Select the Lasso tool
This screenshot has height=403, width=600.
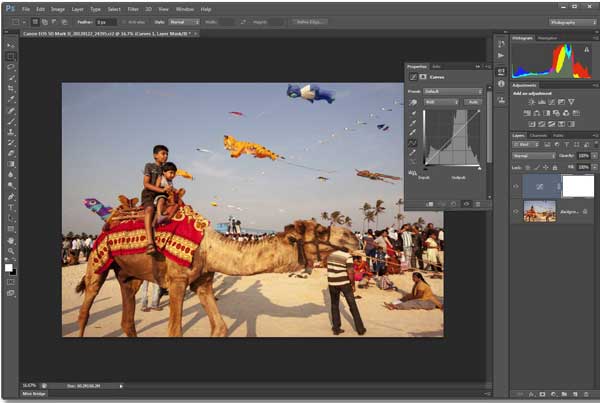coord(11,67)
